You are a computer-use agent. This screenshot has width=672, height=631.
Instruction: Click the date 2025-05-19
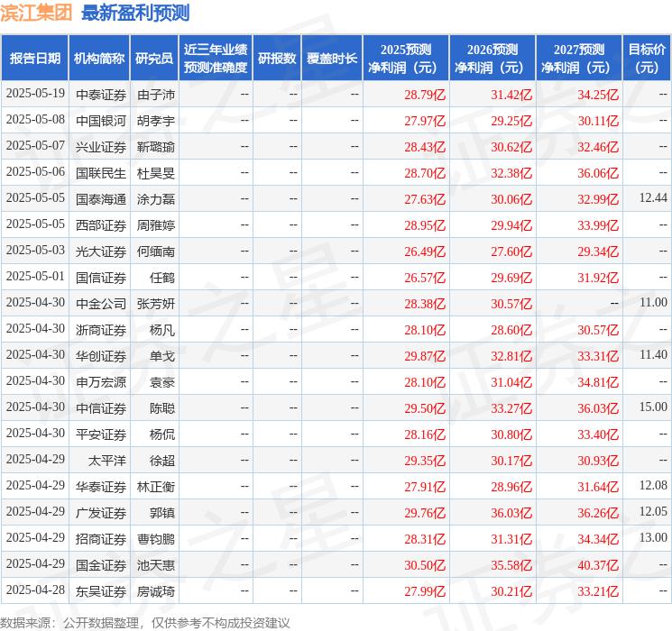(35, 94)
